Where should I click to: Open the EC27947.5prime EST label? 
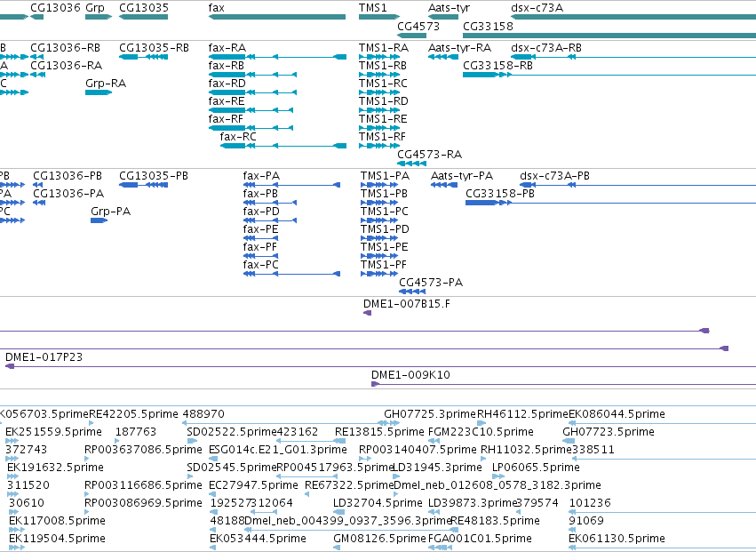pyautogui.click(x=253, y=485)
